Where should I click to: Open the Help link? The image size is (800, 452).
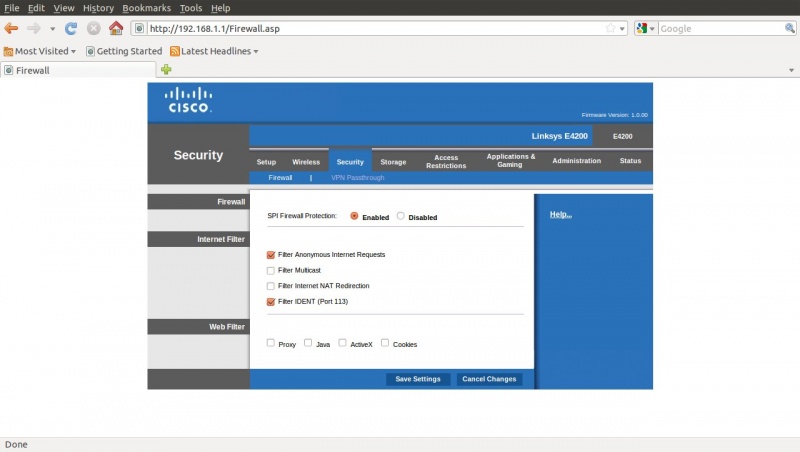(560, 215)
